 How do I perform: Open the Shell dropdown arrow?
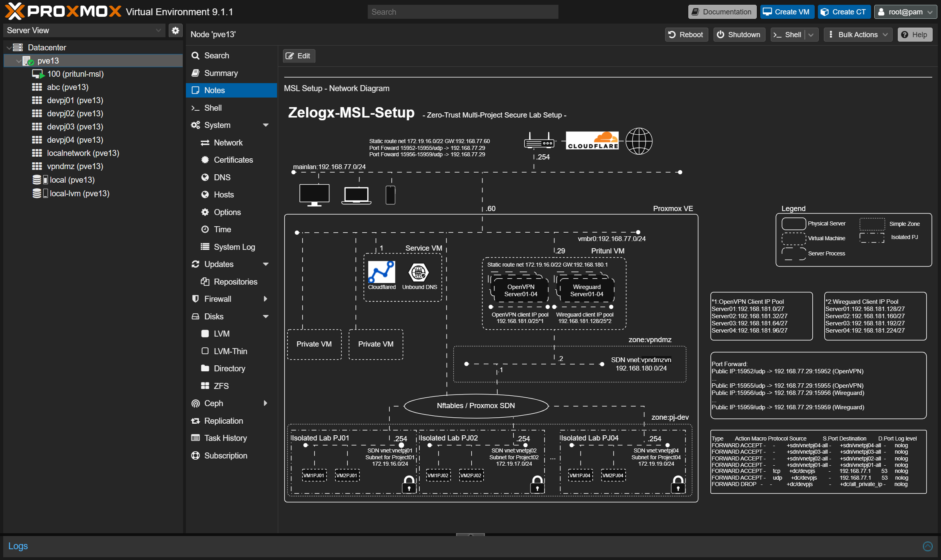point(811,35)
